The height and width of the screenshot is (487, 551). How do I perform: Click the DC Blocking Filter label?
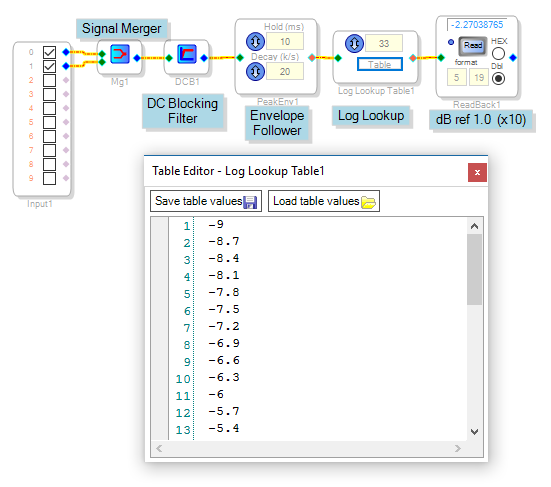point(182,111)
